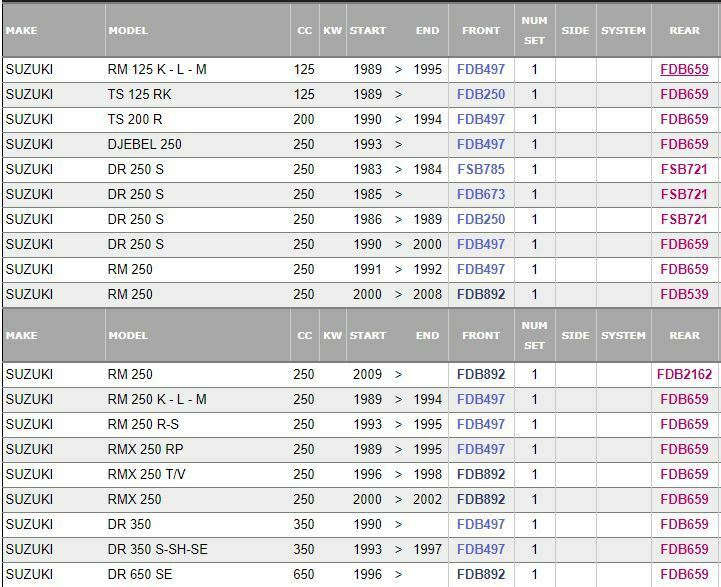
Task: Select the model cell TS 200 R
Action: (x=135, y=120)
